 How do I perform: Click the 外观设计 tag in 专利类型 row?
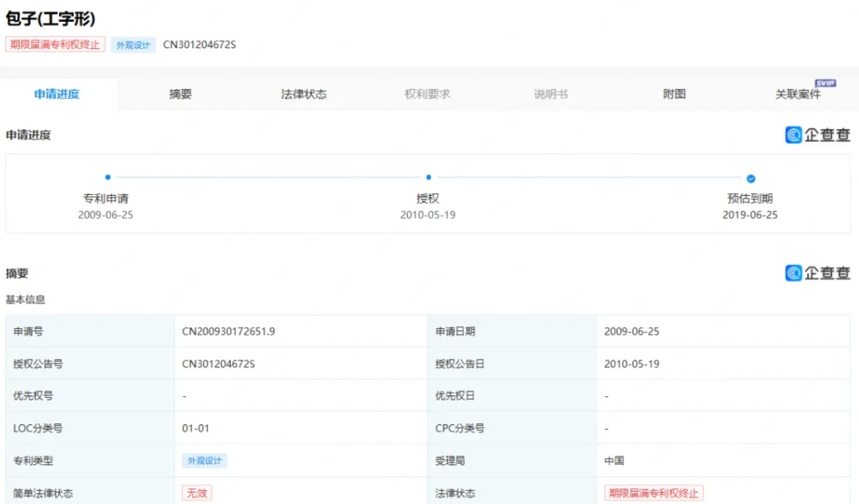click(x=204, y=461)
